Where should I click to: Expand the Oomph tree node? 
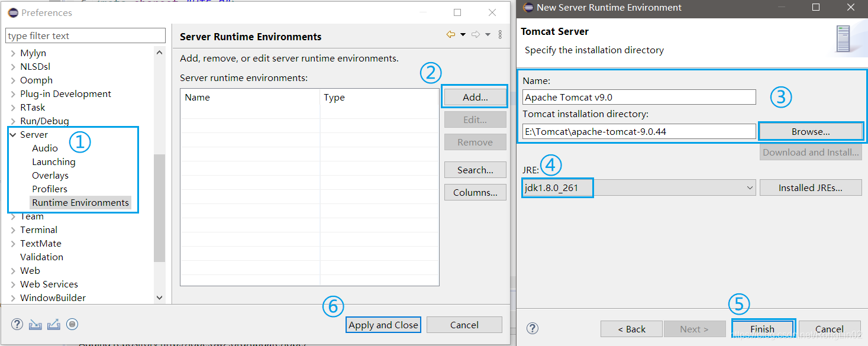13,80
